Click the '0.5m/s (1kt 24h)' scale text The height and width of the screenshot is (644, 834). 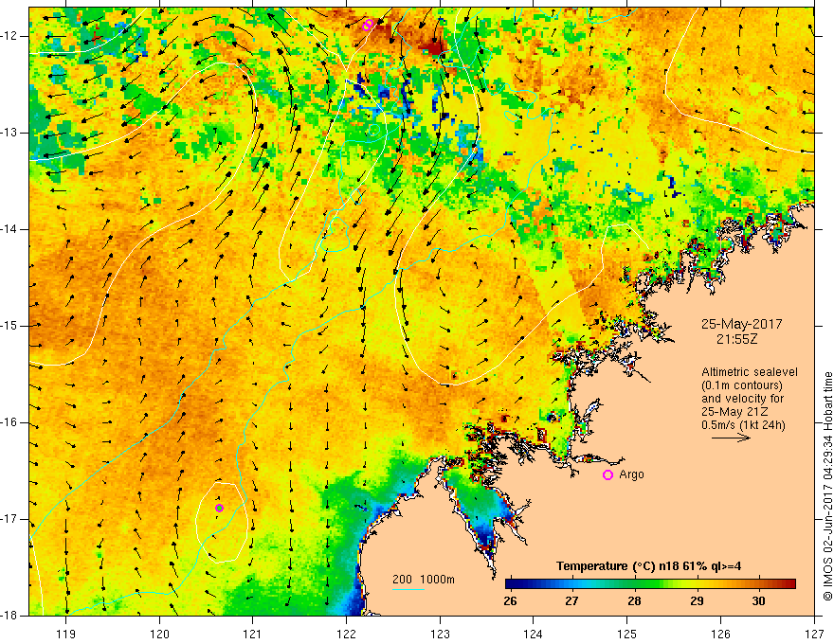coord(743,424)
